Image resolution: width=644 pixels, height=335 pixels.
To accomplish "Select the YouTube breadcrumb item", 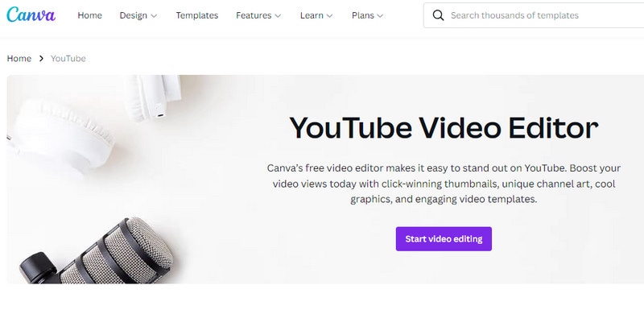I will point(68,58).
